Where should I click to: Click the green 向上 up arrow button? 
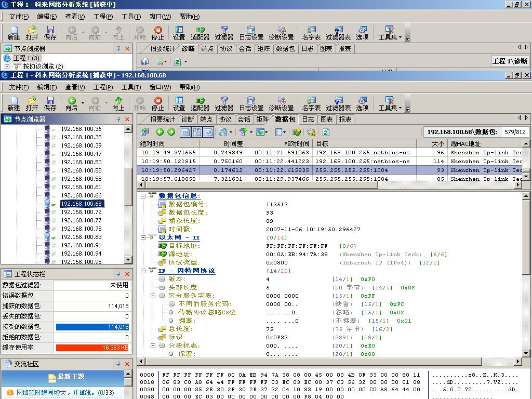coord(118,103)
